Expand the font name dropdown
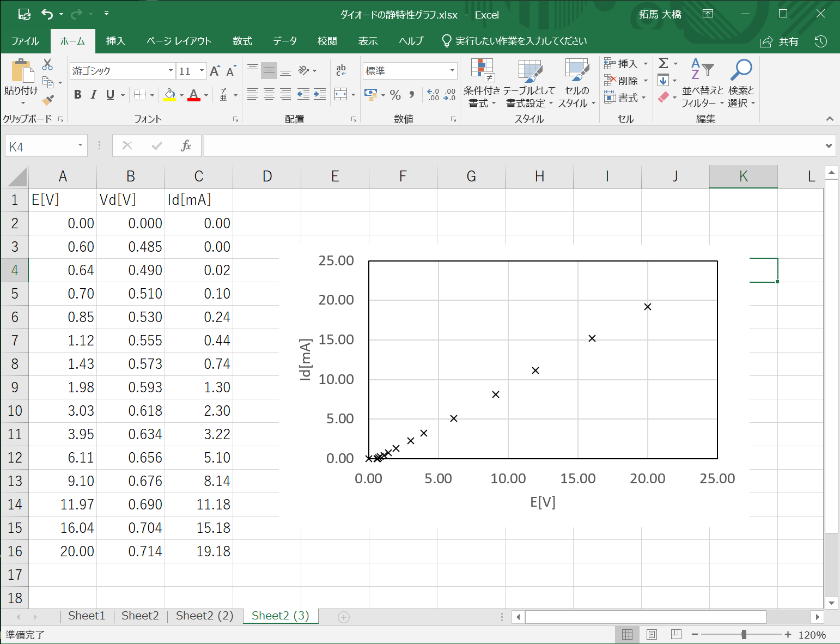The image size is (840, 644). (x=171, y=71)
